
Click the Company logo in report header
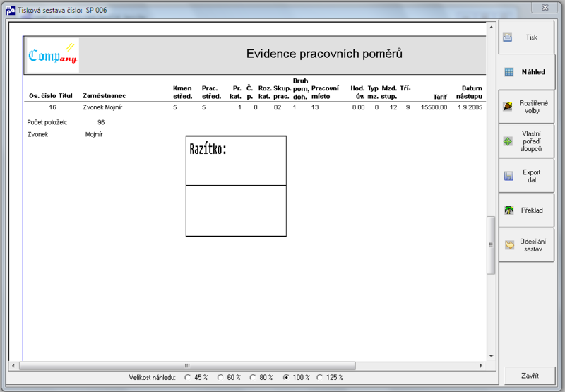[52, 55]
